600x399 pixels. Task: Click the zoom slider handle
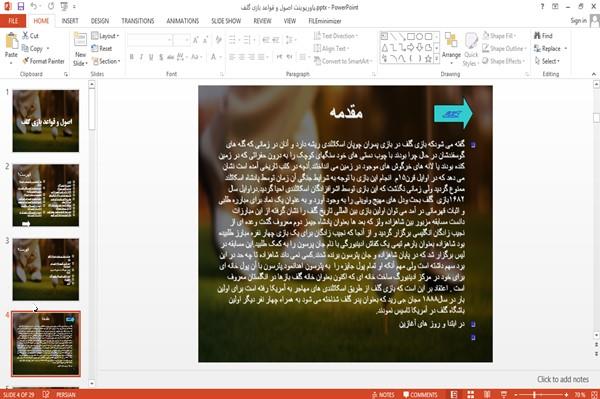click(x=534, y=394)
